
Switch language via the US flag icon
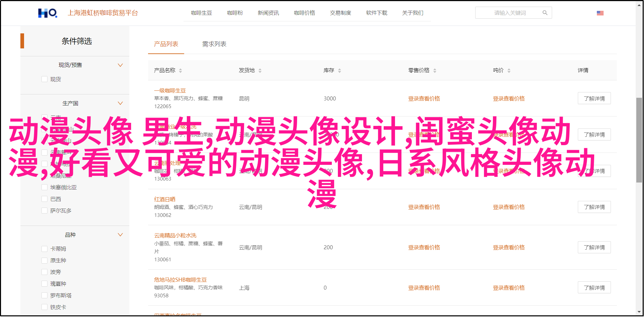[600, 13]
